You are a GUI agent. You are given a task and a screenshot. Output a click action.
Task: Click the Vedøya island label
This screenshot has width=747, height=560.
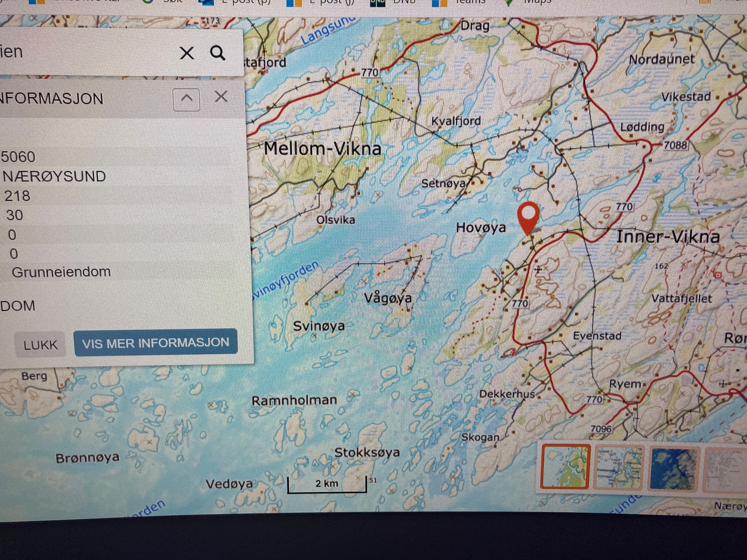(x=229, y=484)
